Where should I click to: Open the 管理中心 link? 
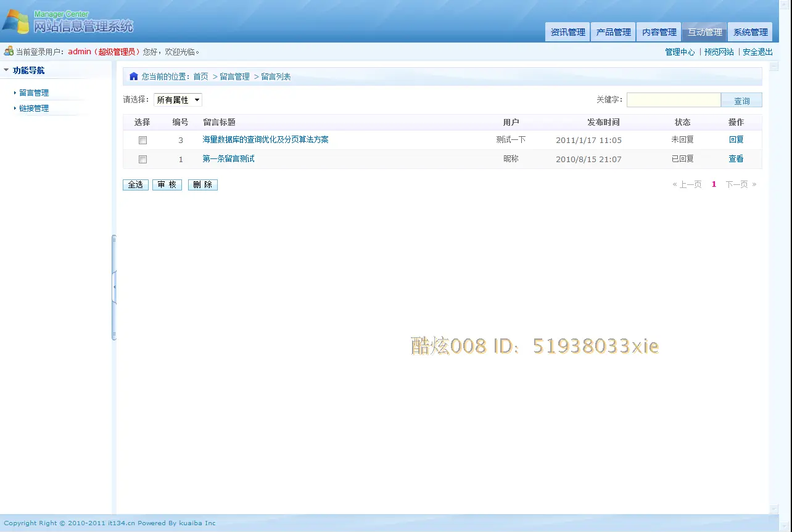coord(680,52)
